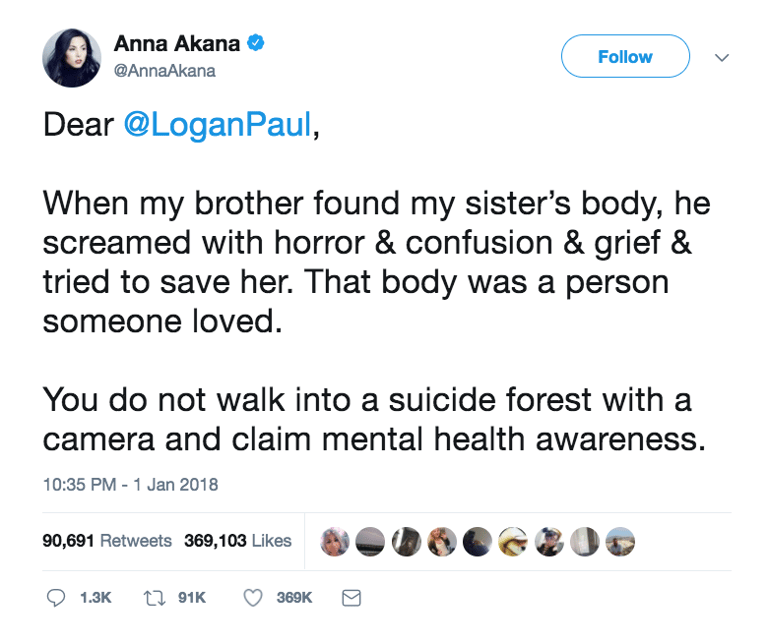Open first liker avatar with pink hair
Viewport: 768px width, 643px height.
point(335,541)
